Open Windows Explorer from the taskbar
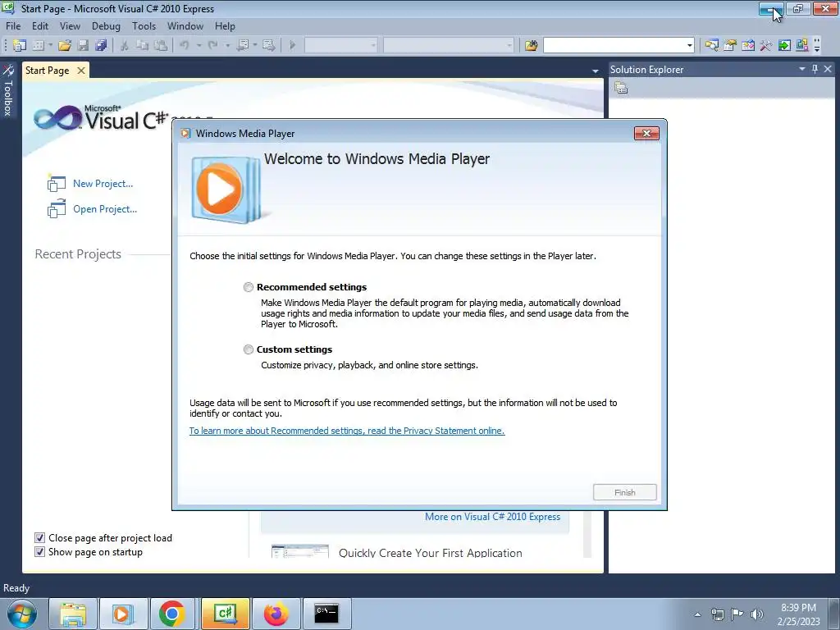 [x=72, y=614]
